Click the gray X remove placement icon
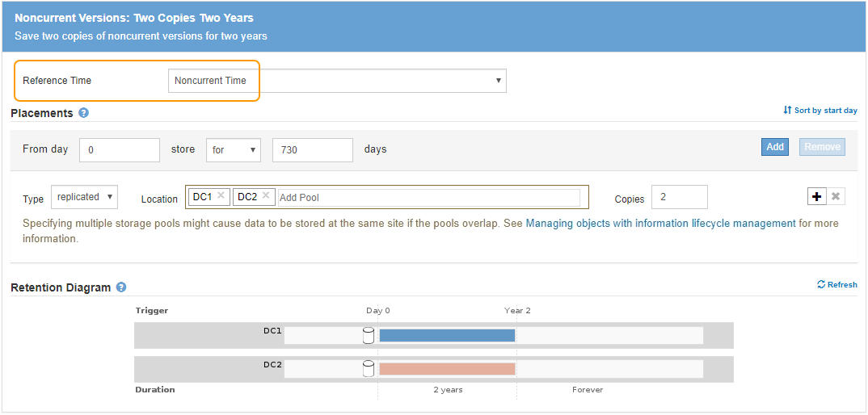 pos(836,197)
